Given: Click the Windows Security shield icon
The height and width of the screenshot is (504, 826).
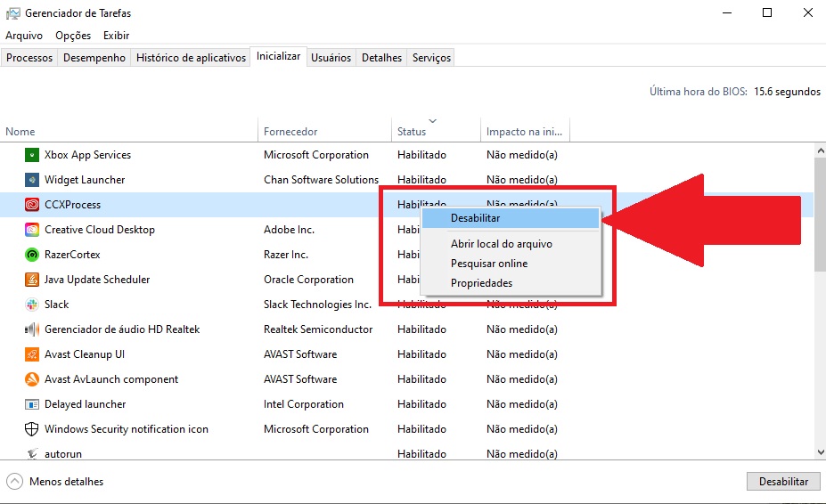Looking at the screenshot, I should point(32,428).
